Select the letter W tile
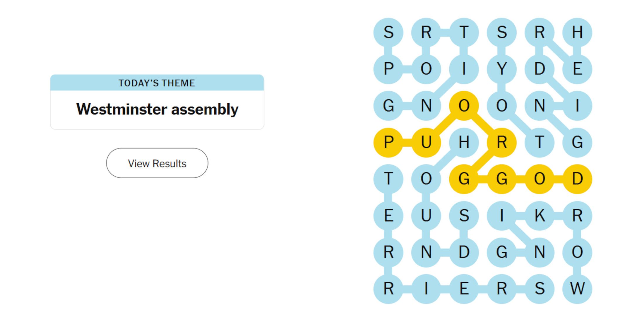Viewport: 644px width, 322px height. click(x=577, y=289)
